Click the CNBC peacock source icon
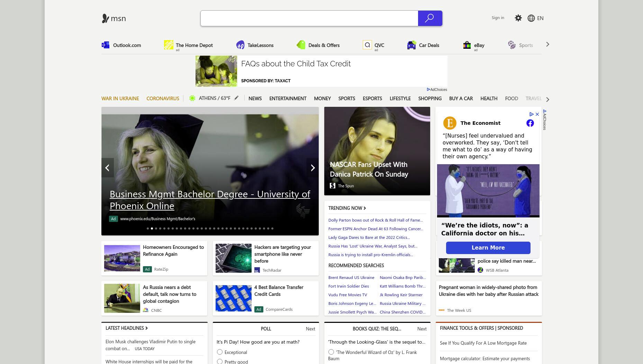The image size is (643, 364). coord(146,310)
